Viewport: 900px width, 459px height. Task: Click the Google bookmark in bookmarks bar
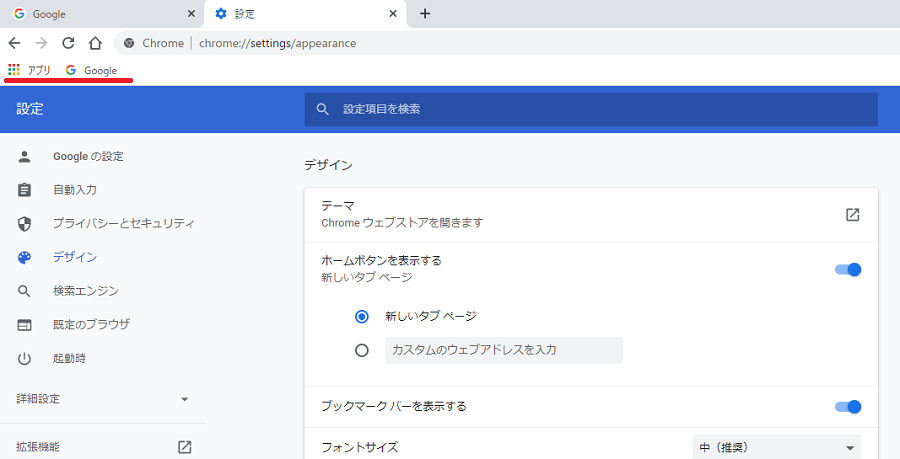point(91,70)
